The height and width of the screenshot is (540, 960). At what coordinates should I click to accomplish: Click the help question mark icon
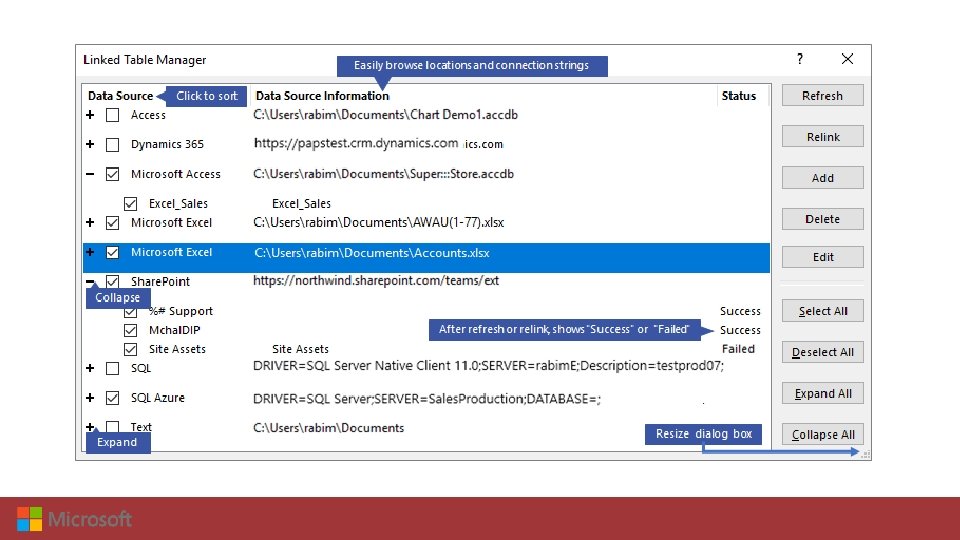pyautogui.click(x=800, y=59)
